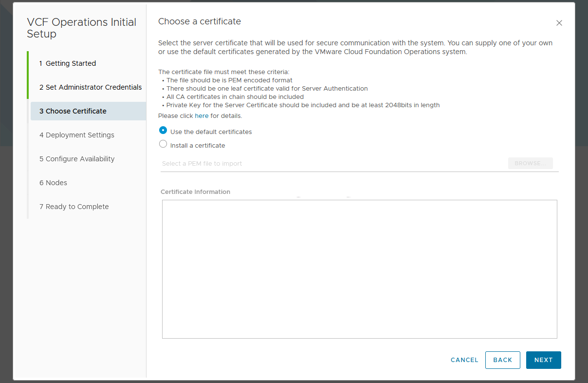
Task: Select the Use the default certificates option
Action: (x=164, y=131)
